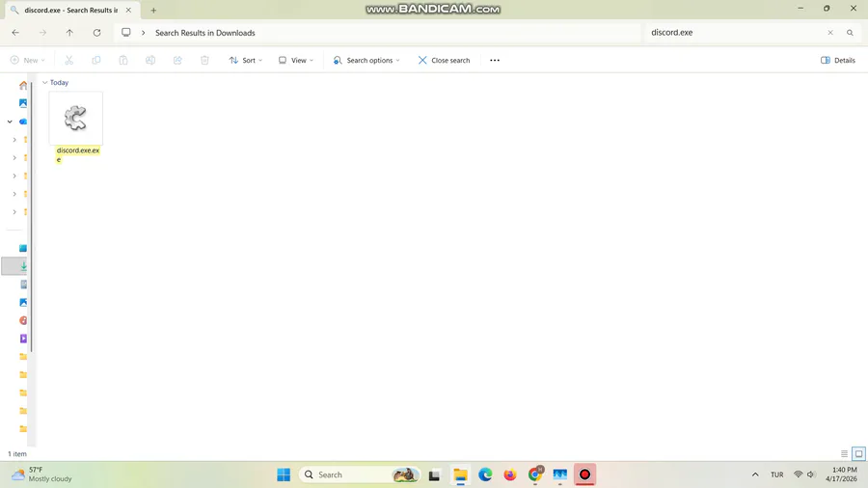This screenshot has width=868, height=488.
Task: Click the discord.exe.exe file name
Action: click(x=77, y=155)
